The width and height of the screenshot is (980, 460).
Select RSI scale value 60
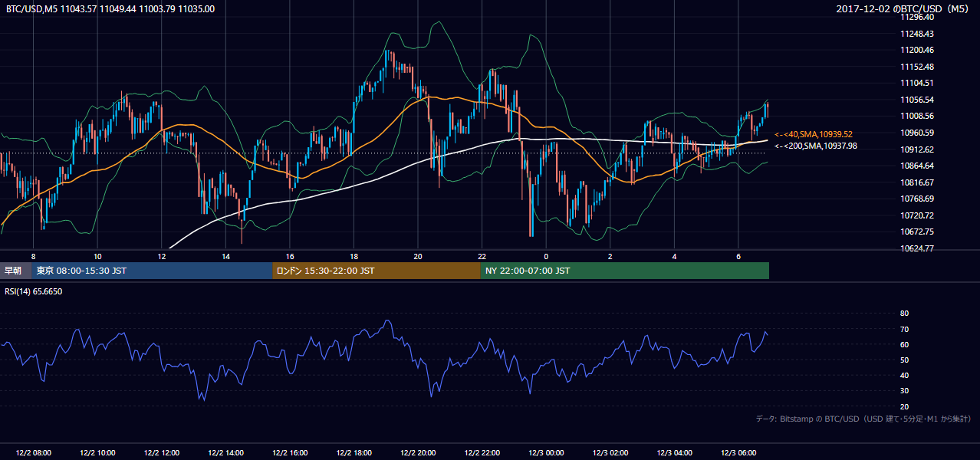[904, 344]
